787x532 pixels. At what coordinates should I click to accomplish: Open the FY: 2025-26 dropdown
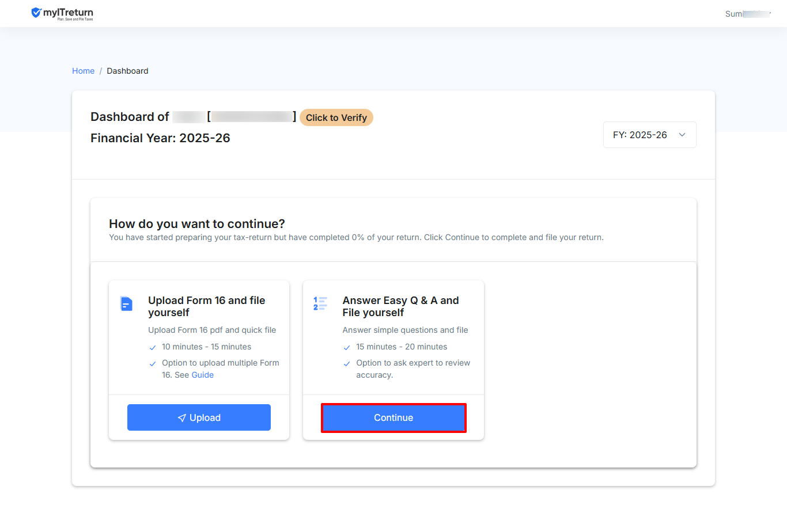point(649,135)
